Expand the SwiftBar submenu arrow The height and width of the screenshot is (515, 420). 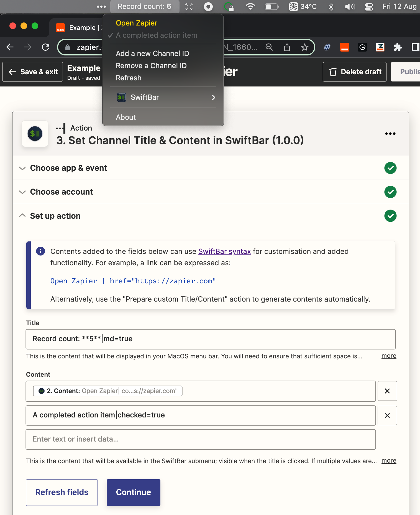point(214,97)
